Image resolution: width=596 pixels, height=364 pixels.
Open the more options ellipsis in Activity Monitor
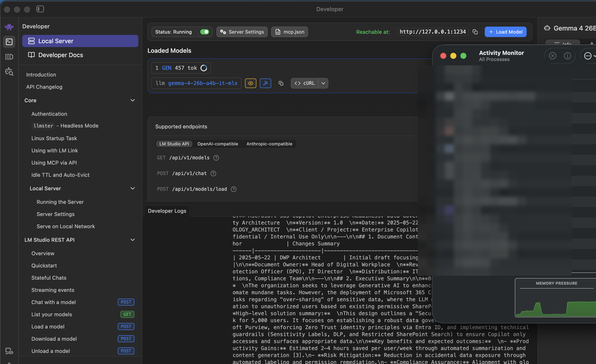588,56
